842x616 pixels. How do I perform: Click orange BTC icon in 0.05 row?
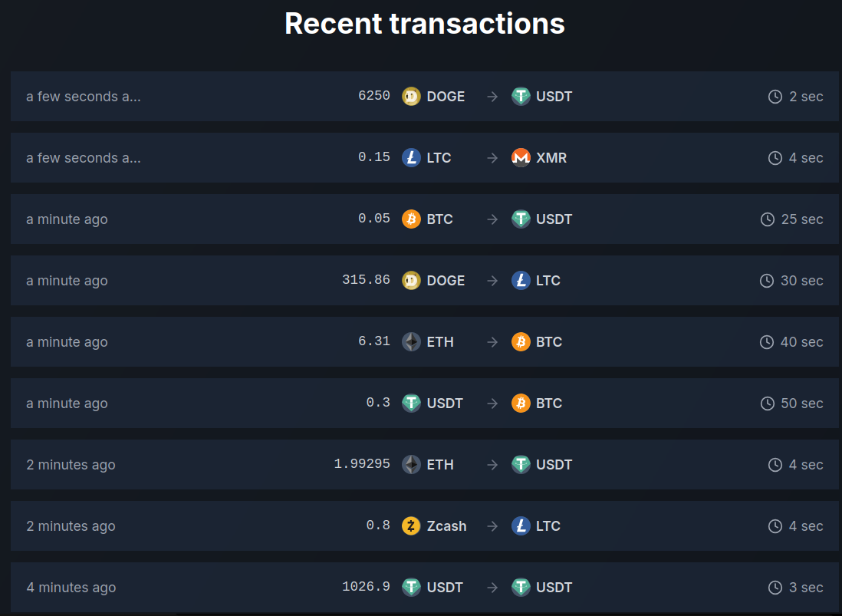tap(411, 219)
